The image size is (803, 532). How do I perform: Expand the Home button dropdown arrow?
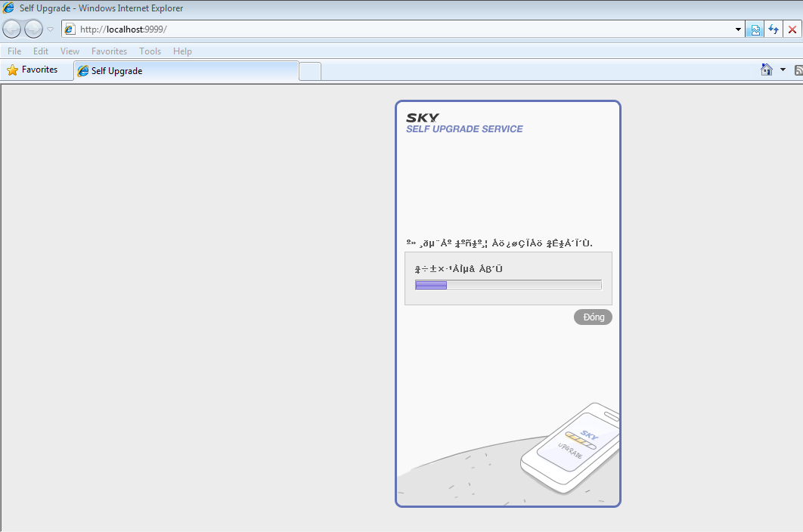[x=783, y=70]
